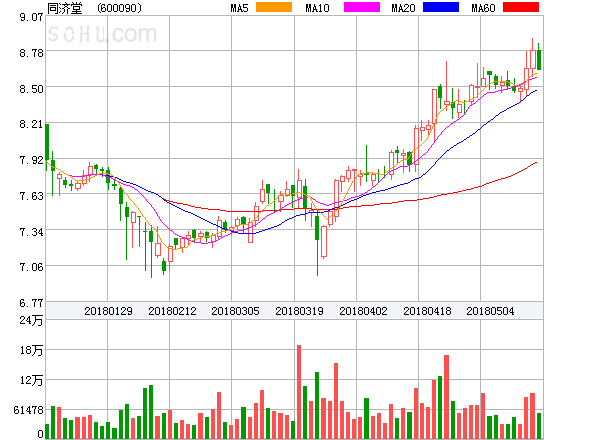Click the 8.50 price axis label

pos(31,89)
